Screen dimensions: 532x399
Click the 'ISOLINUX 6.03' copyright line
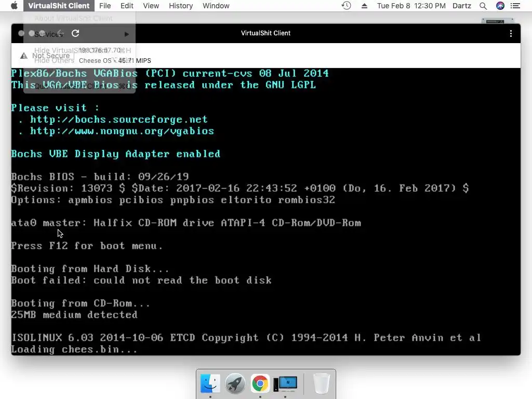pyautogui.click(x=246, y=338)
